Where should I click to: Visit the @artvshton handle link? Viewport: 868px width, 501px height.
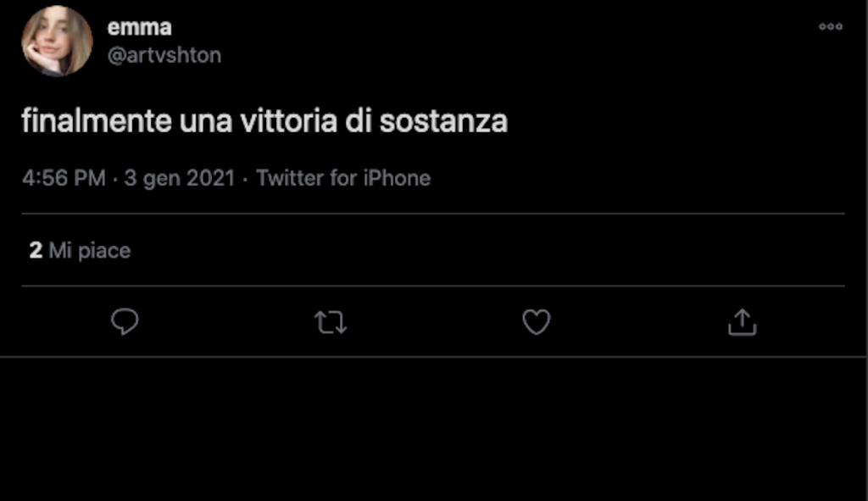coord(164,55)
